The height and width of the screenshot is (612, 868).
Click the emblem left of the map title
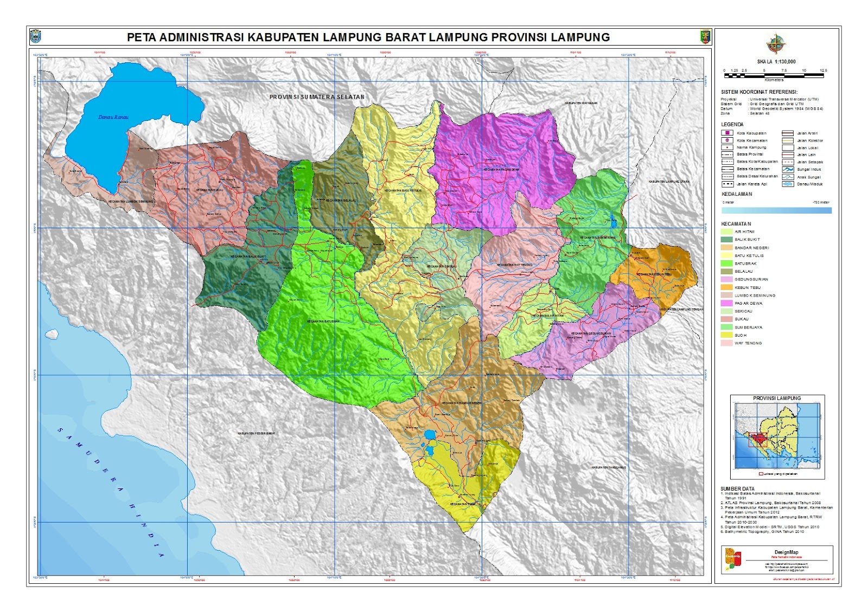pyautogui.click(x=35, y=37)
